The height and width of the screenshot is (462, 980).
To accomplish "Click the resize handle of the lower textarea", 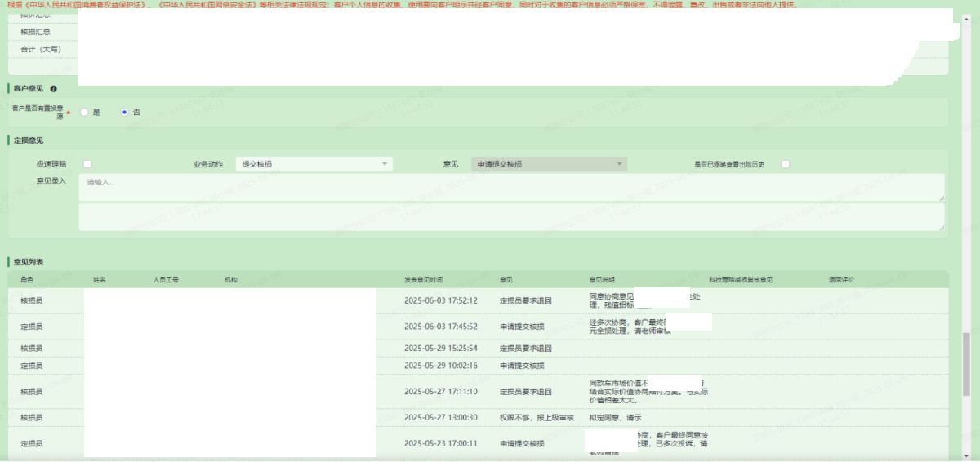I will tap(942, 228).
